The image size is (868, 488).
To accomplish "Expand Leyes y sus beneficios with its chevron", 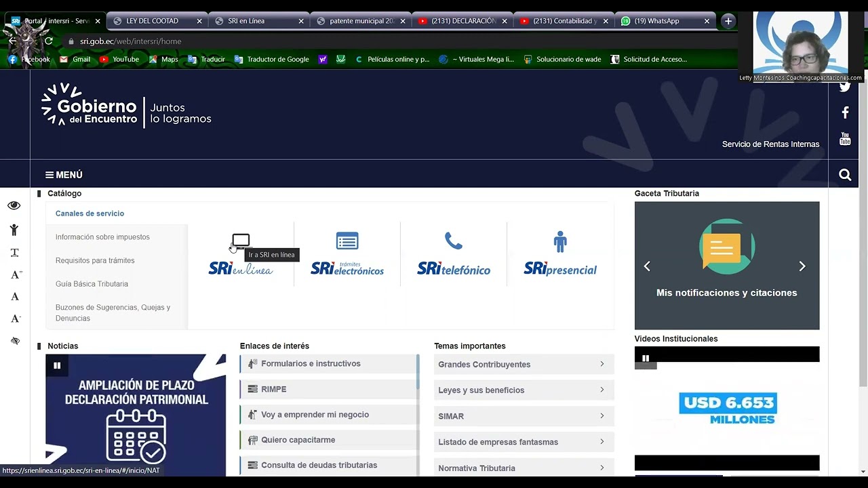I will tap(601, 390).
